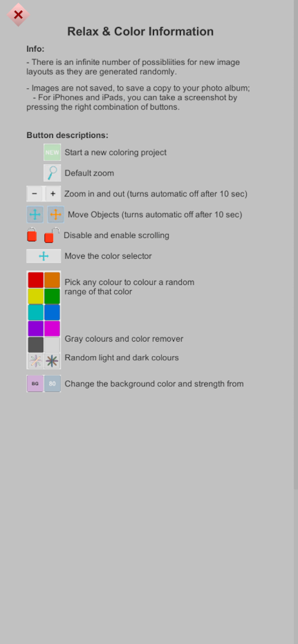This screenshot has width=298, height=644.
Task: Choose the green color swatch
Action: (x=52, y=296)
